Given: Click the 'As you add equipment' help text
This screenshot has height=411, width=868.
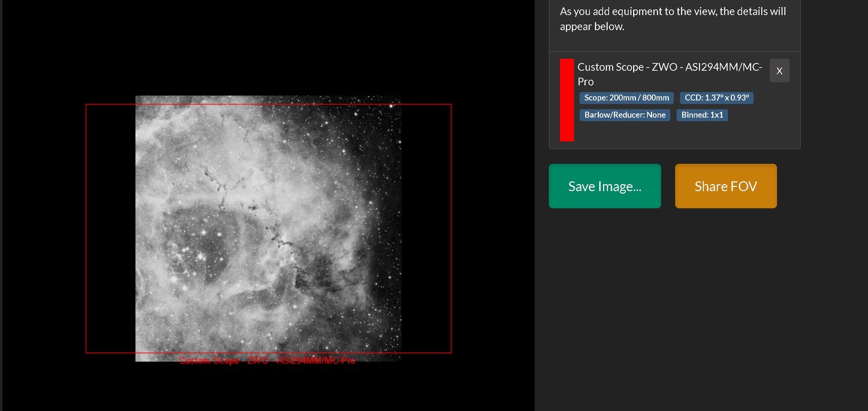Looking at the screenshot, I should pos(673,19).
